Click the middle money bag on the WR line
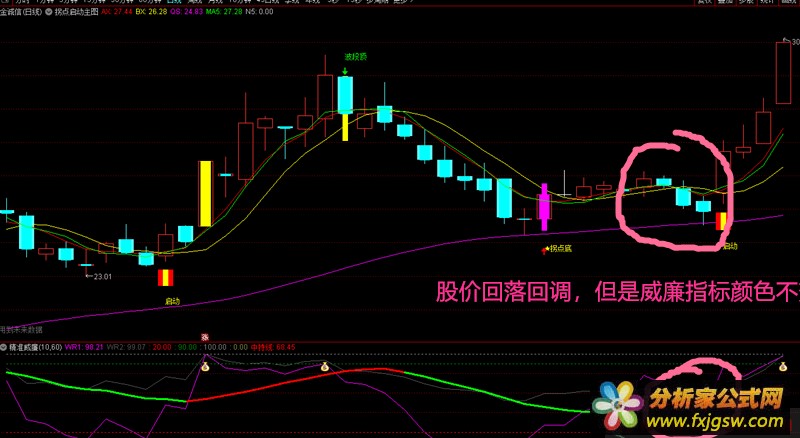Screen dimensions: 800x438 tap(324, 366)
